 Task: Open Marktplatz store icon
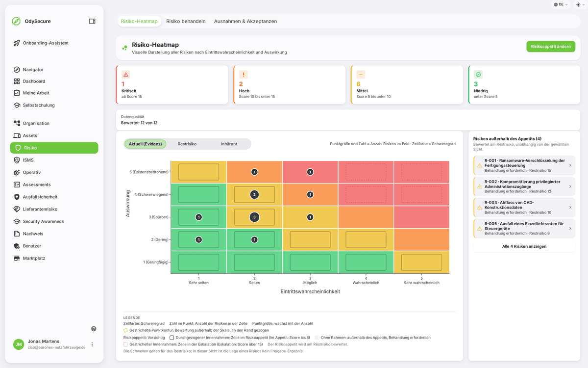click(17, 258)
